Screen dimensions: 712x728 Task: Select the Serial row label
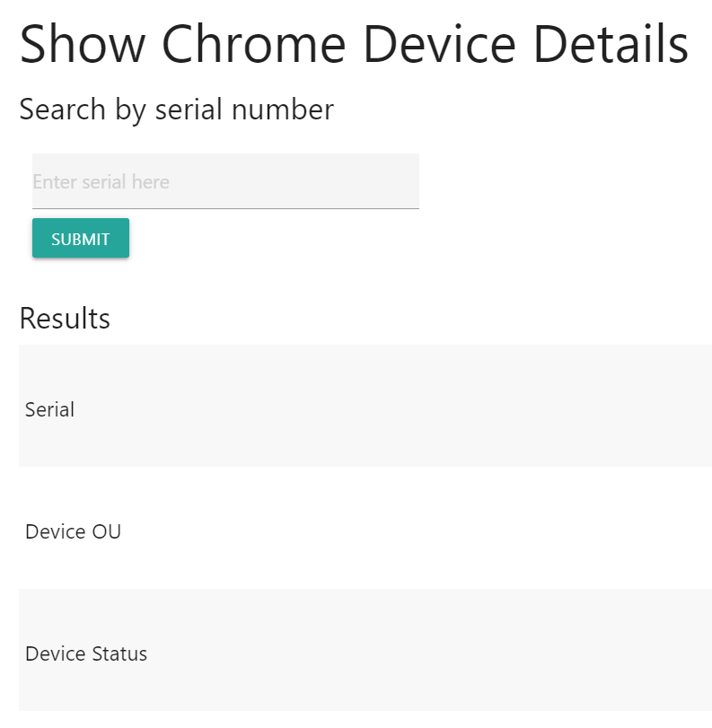pos(49,409)
